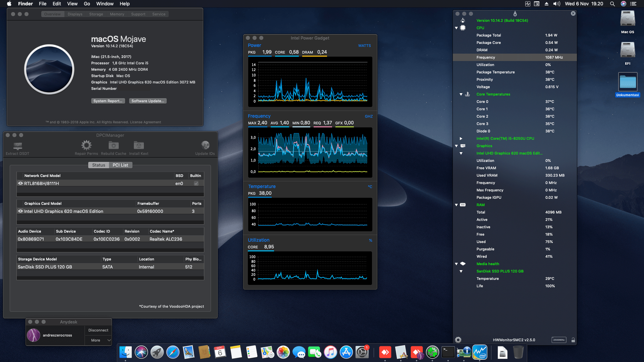Viewport: 644px width, 362px height.
Task: Click the Rebuild Cache icon in DPCIManager
Action: (x=113, y=145)
